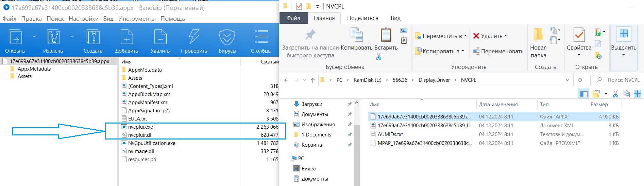
Task: Open Загрузки in Explorer navigation pane
Action: [311, 104]
